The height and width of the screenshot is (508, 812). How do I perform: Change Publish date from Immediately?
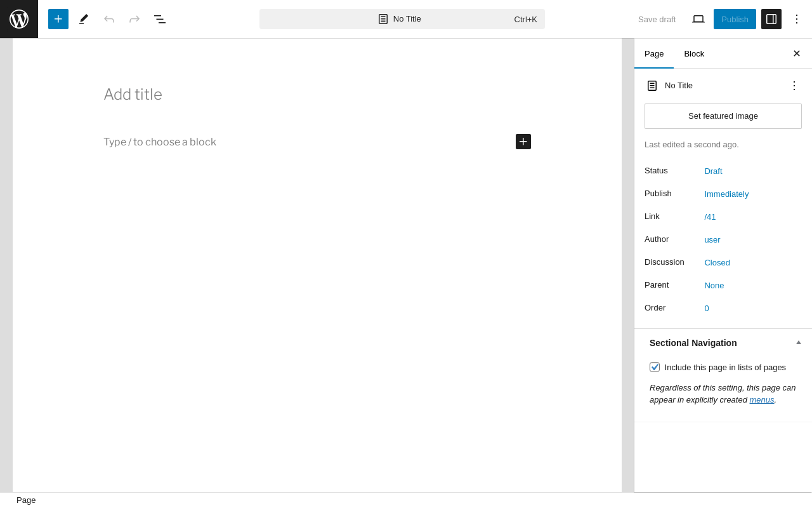726,194
